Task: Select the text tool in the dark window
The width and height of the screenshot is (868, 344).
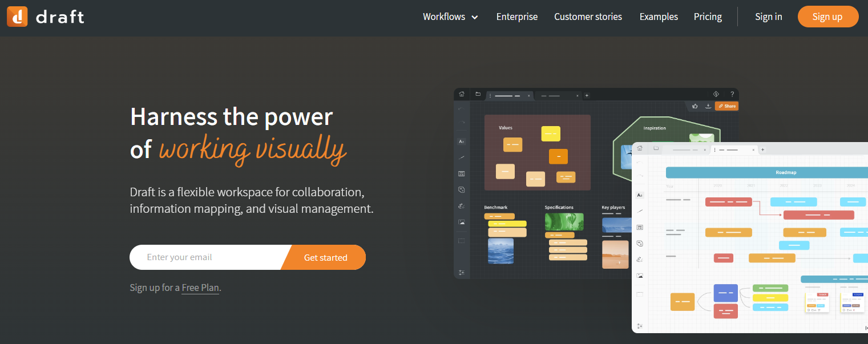Action: [x=462, y=141]
